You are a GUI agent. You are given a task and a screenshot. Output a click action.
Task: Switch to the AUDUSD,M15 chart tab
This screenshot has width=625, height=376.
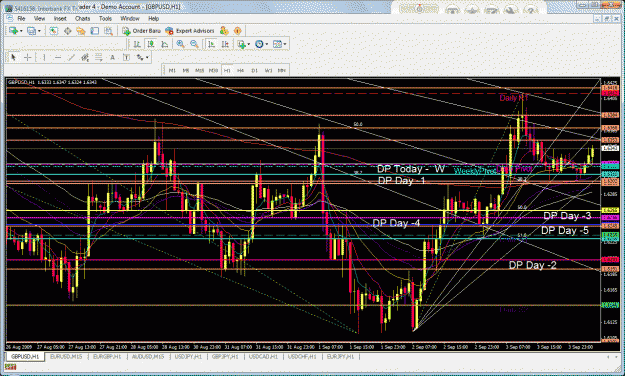pos(148,357)
